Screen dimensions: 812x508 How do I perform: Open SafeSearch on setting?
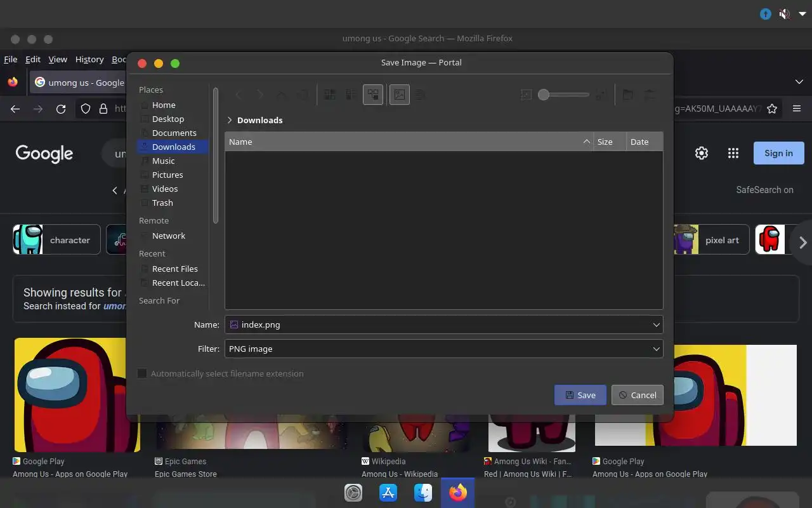764,190
